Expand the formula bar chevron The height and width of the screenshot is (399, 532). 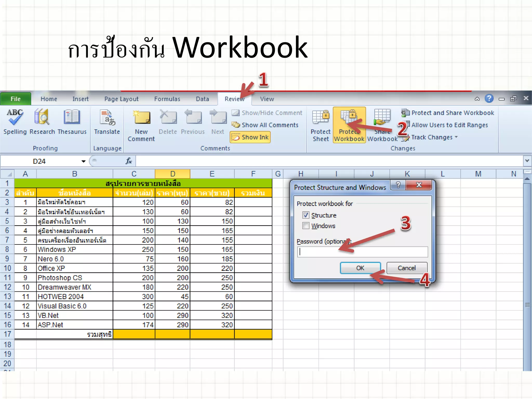point(527,161)
